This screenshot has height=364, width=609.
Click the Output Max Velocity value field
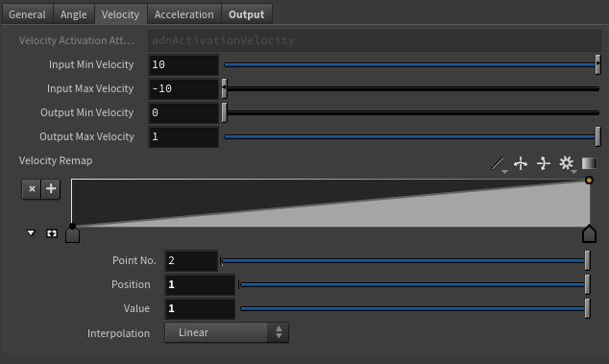(x=183, y=136)
